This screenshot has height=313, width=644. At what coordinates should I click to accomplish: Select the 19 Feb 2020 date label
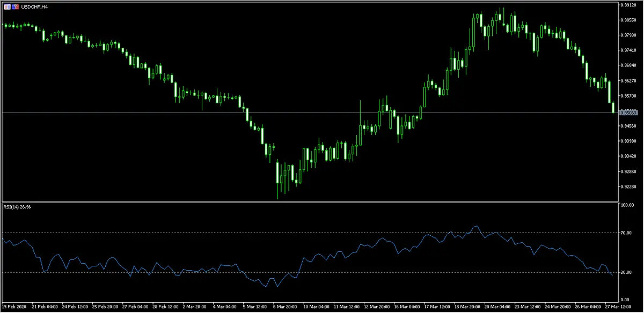coord(15,308)
